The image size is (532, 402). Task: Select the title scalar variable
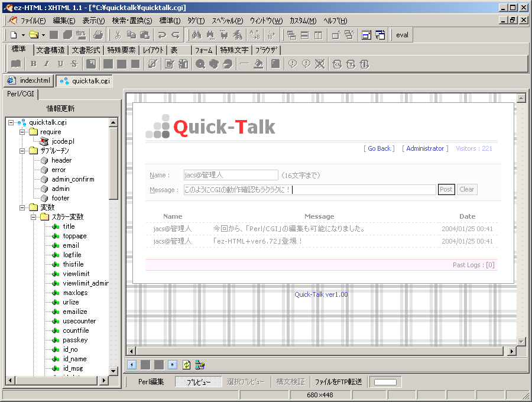(69, 226)
